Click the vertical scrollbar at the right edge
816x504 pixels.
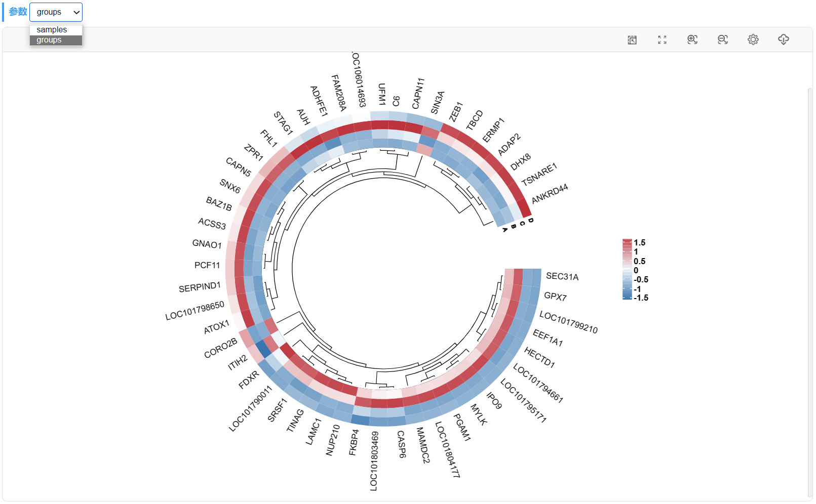tap(810, 292)
